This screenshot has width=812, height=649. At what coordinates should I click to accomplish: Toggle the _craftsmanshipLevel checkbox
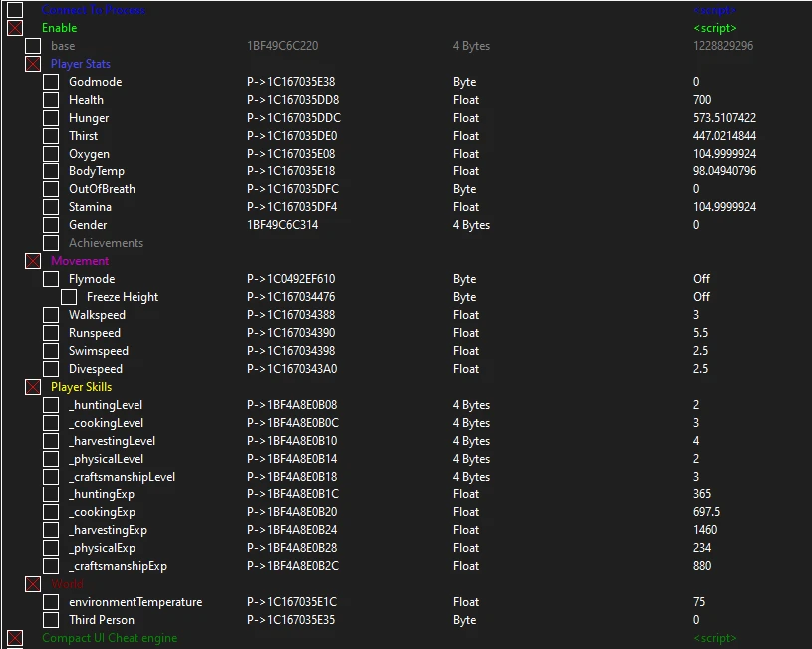(51, 477)
